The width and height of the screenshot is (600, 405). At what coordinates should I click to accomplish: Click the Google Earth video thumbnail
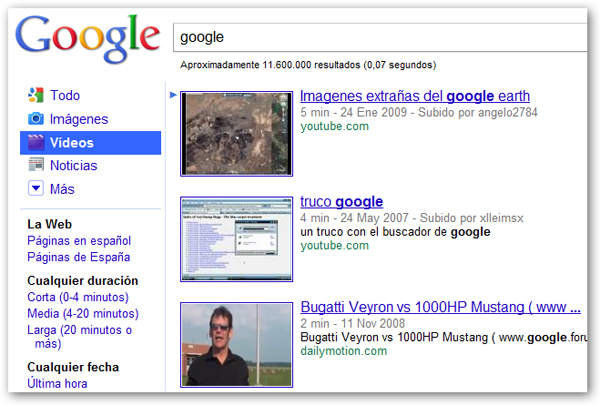[x=236, y=134]
